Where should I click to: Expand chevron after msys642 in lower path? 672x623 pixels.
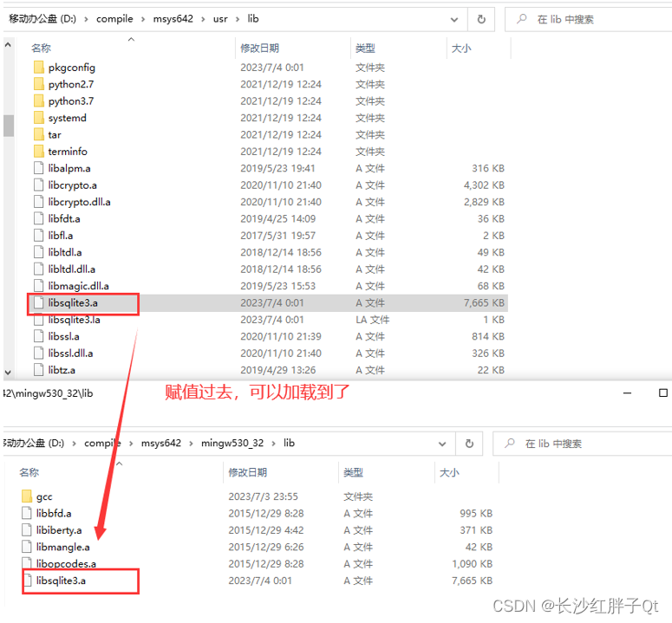coord(191,444)
